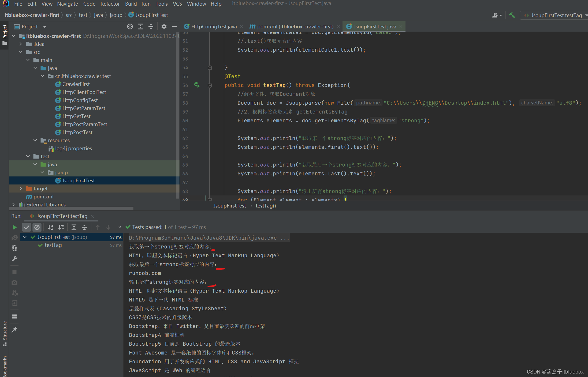The image size is (588, 377).
Task: Toggle show ignored tests button
Action: (x=37, y=227)
